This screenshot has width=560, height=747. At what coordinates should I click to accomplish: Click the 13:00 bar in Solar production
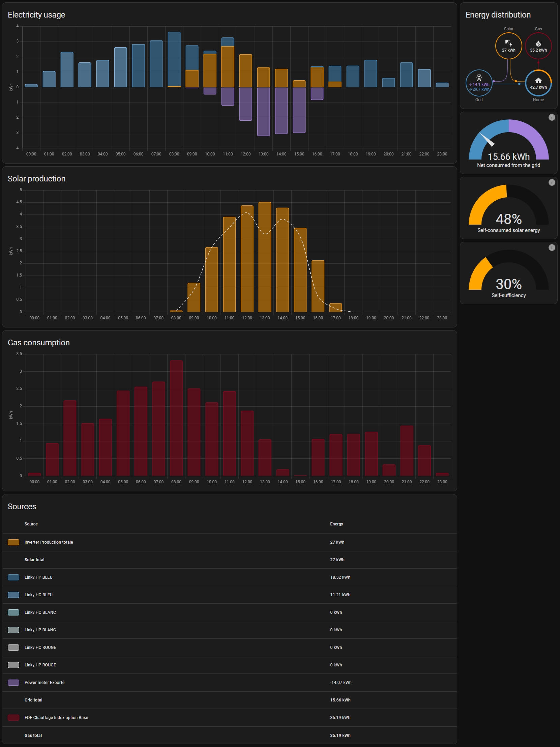(x=265, y=257)
